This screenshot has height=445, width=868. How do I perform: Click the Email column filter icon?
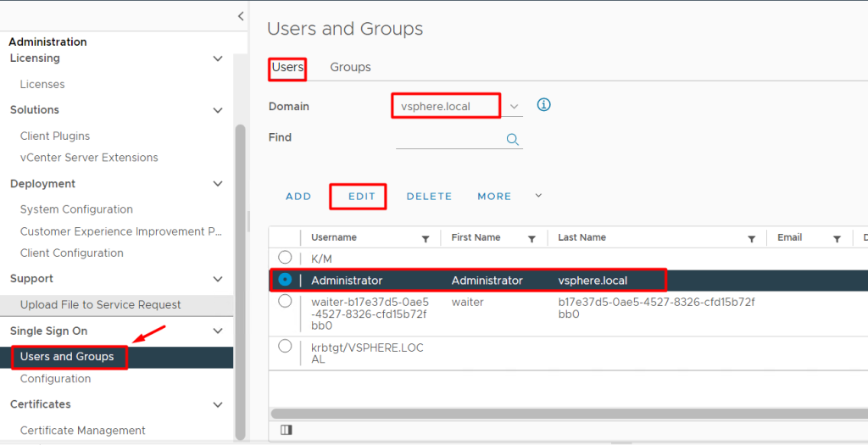(836, 239)
